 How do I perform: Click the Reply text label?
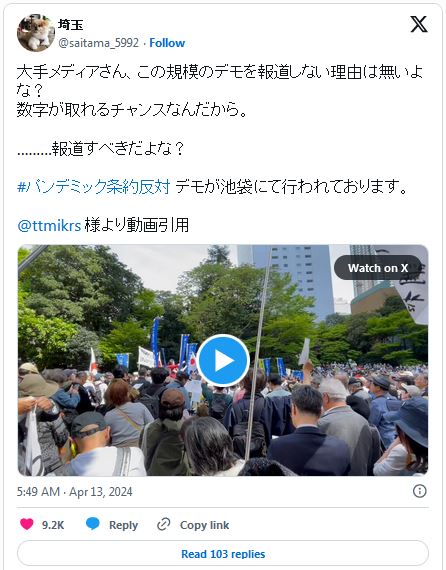pos(123,525)
